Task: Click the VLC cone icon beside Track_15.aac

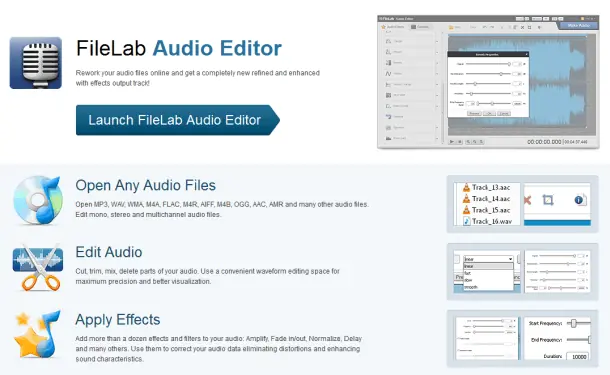Action: [466, 210]
